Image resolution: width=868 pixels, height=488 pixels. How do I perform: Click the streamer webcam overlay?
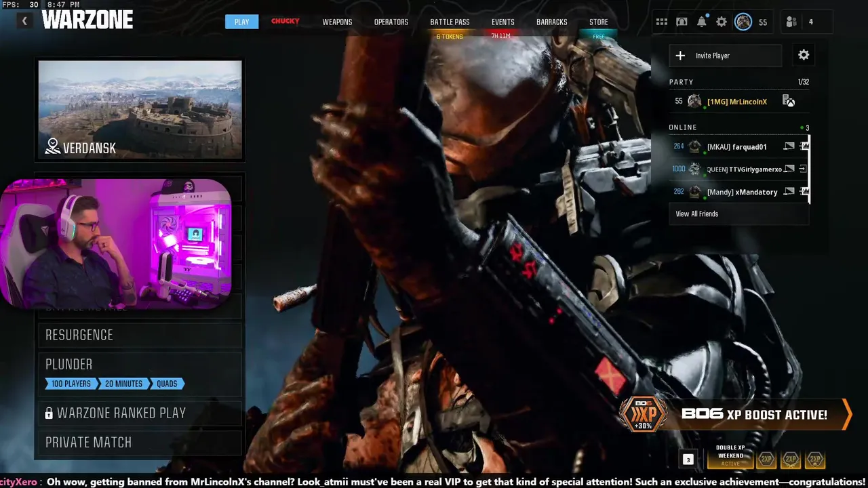[116, 244]
